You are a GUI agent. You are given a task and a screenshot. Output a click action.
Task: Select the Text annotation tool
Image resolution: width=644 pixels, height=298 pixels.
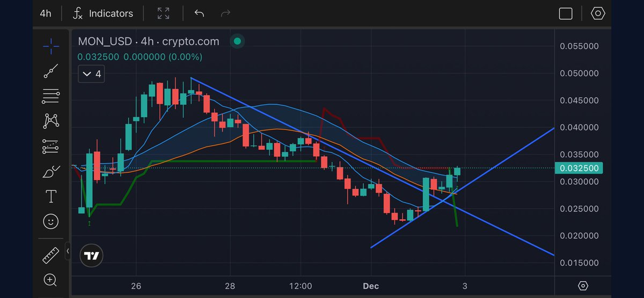click(x=51, y=197)
